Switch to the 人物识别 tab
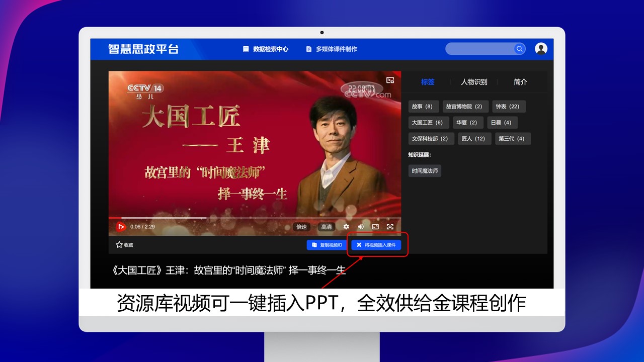The width and height of the screenshot is (644, 362). tap(474, 82)
